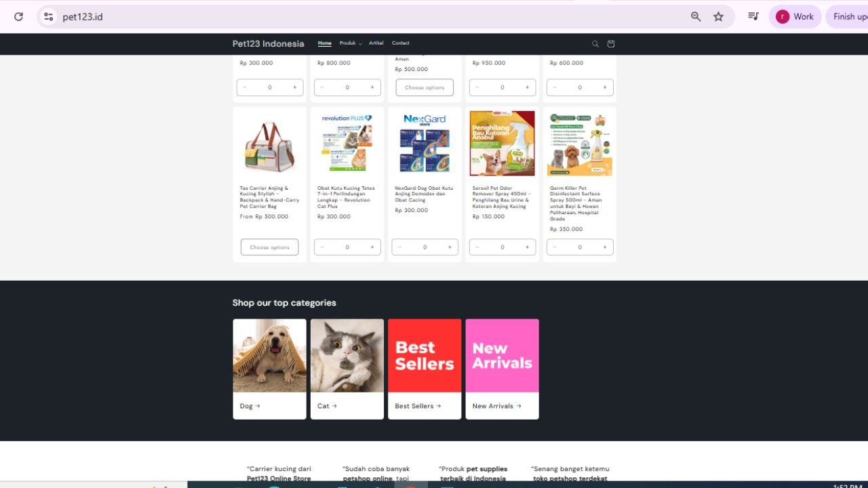Open the Artikel menu item
868x488 pixels.
(x=376, y=43)
